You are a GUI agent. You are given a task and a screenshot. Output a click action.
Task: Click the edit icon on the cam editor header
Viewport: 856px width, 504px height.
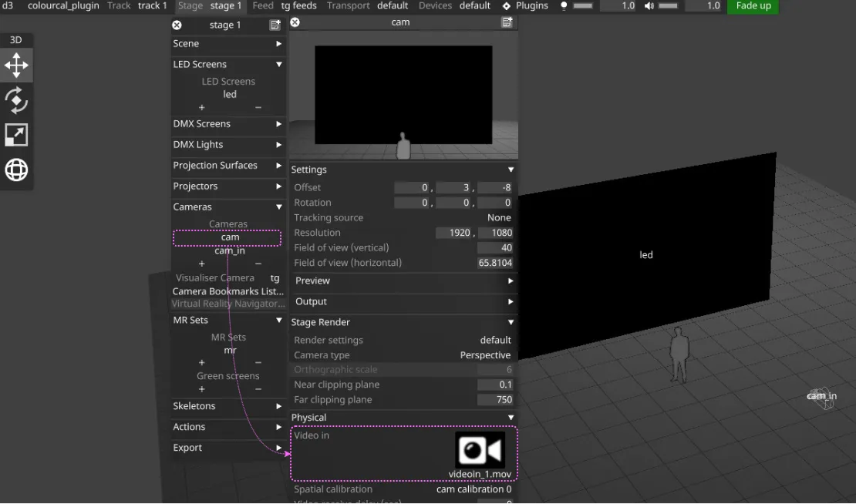[x=507, y=22]
